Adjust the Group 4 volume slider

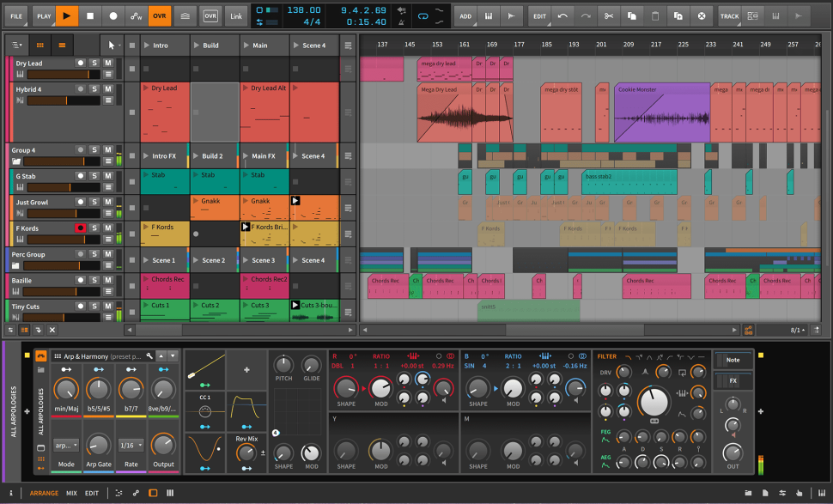pyautogui.click(x=62, y=161)
